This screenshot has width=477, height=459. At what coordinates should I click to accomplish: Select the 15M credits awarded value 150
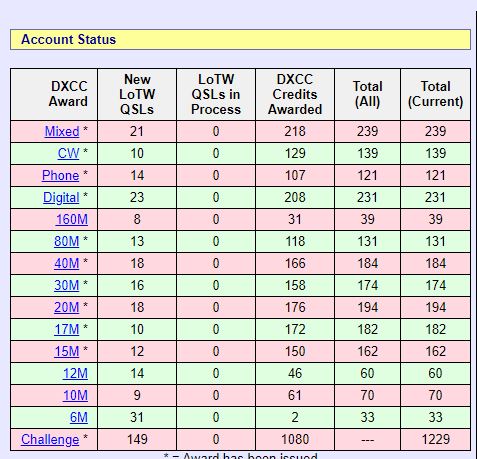pos(295,351)
